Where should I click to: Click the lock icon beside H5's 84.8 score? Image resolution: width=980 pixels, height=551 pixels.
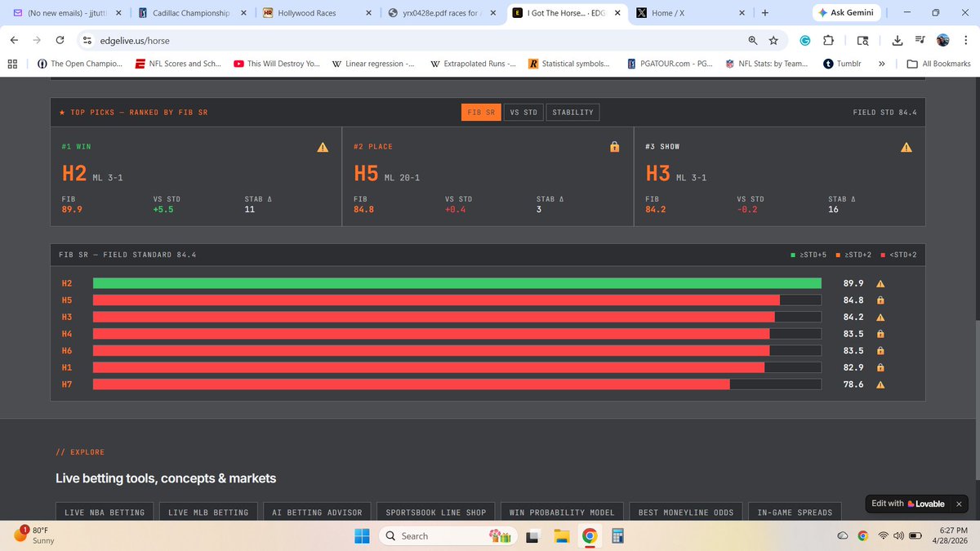pos(880,300)
